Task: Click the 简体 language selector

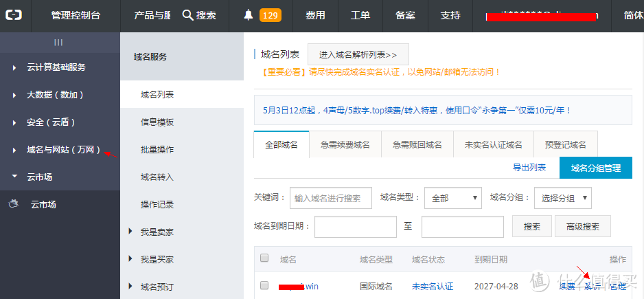Action: (x=632, y=16)
